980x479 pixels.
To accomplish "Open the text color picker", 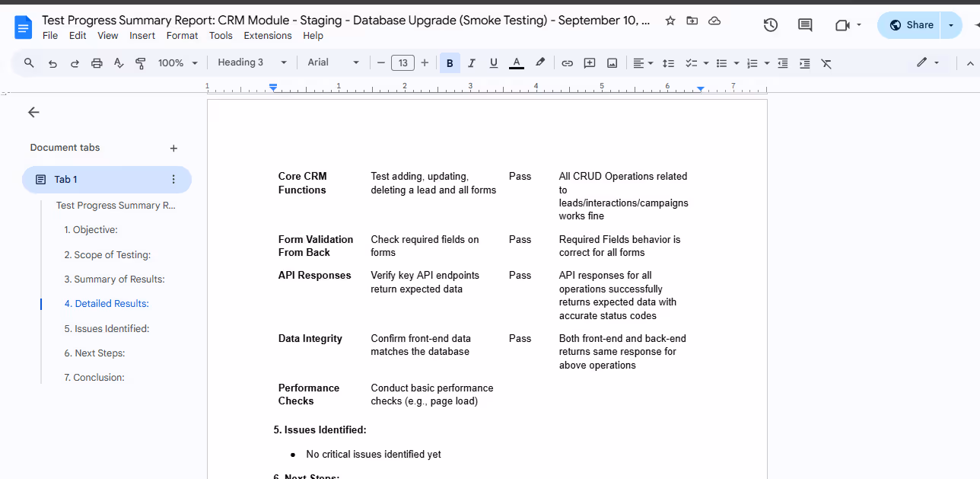I will pos(517,63).
